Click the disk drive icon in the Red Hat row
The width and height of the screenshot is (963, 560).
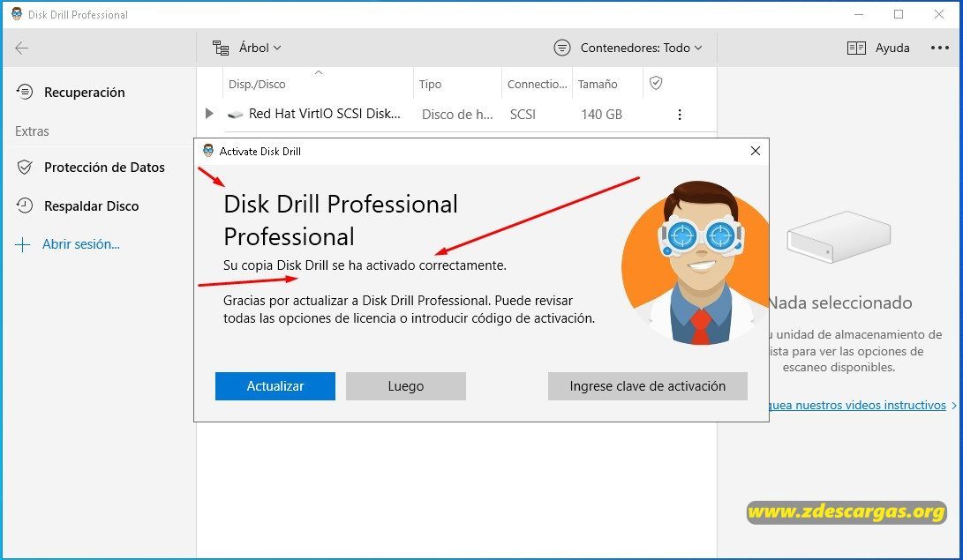click(235, 115)
